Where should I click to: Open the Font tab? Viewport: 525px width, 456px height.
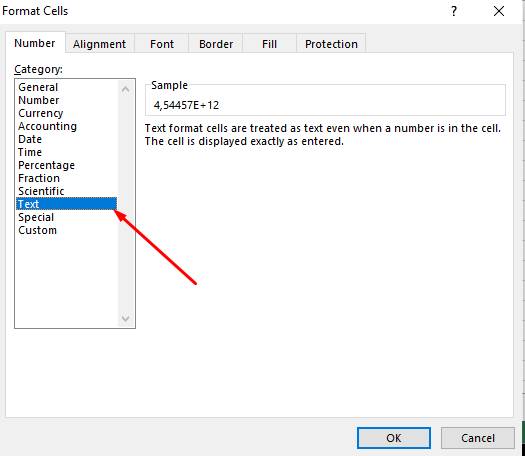point(162,44)
